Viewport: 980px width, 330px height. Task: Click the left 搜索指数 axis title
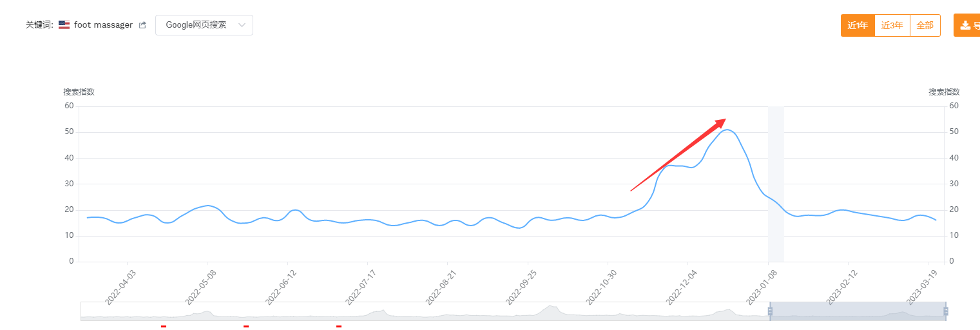(79, 92)
